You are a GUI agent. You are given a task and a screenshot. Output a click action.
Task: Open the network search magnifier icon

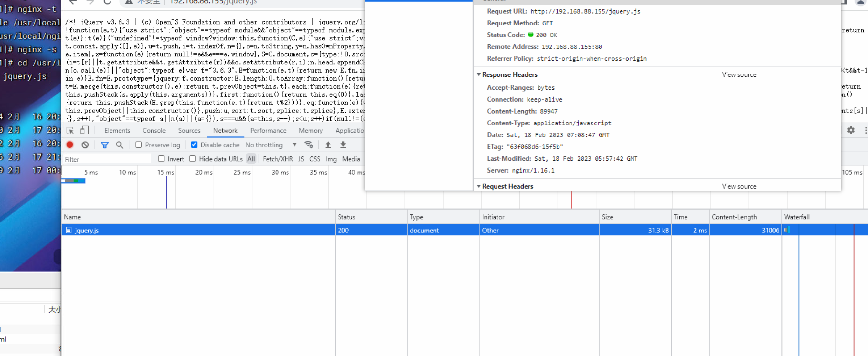point(119,145)
